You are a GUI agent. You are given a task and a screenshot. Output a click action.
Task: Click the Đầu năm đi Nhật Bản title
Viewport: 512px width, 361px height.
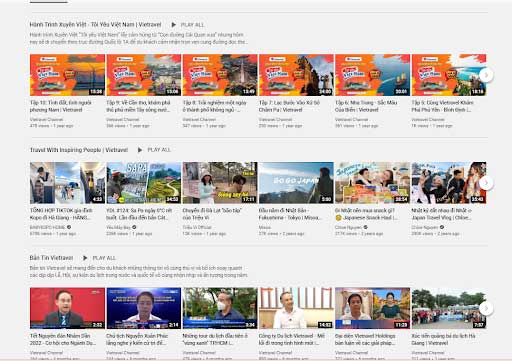point(290,214)
